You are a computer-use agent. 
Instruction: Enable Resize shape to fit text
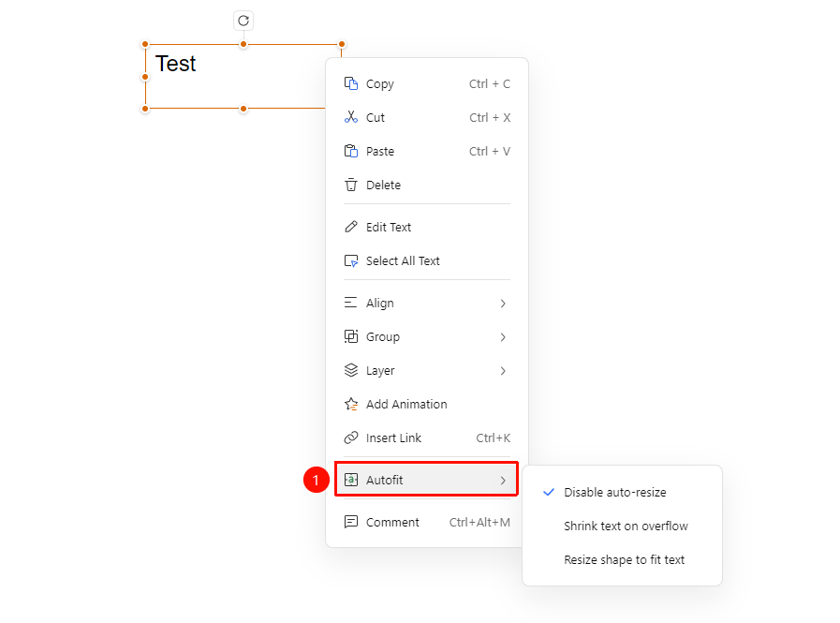coord(622,559)
